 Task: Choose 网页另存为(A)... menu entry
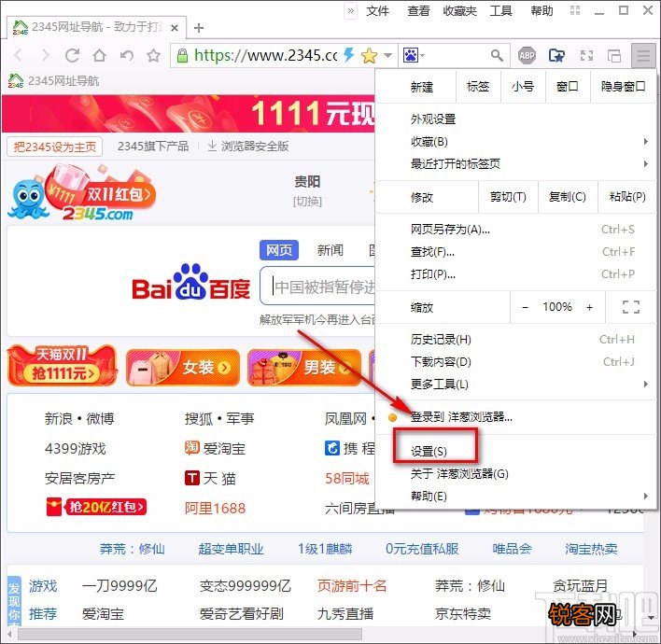[x=515, y=230]
